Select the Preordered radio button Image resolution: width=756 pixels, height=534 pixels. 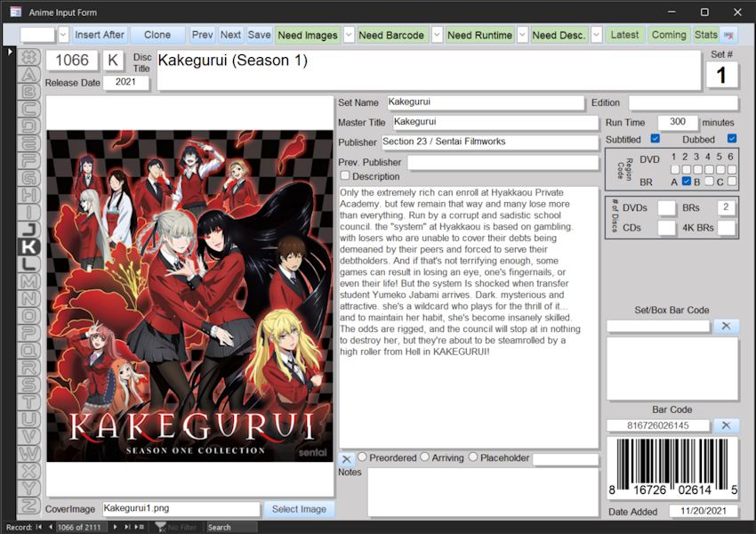tap(362, 457)
